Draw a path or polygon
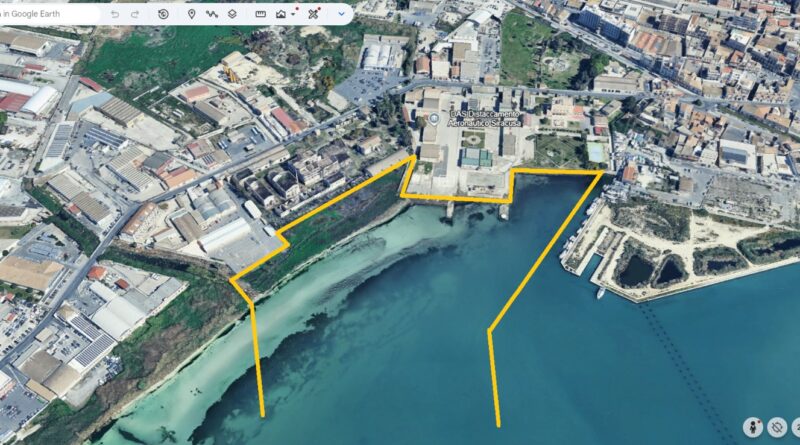The width and height of the screenshot is (800, 445). (212, 14)
